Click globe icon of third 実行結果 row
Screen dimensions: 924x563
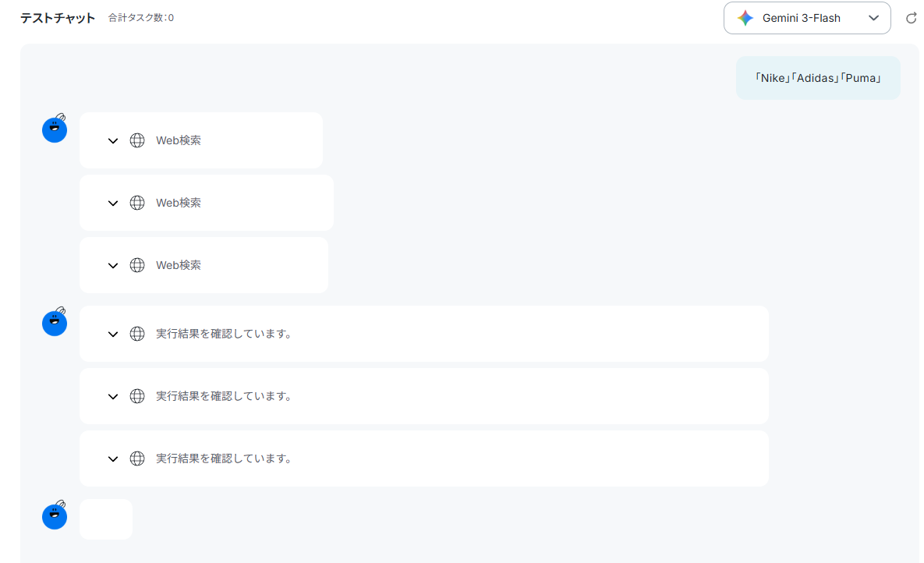pyautogui.click(x=137, y=459)
